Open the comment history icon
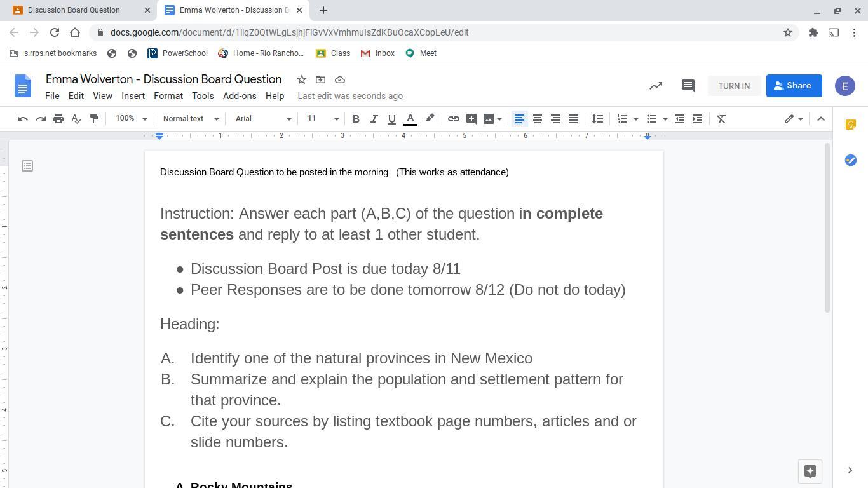The width and height of the screenshot is (868, 488). click(x=688, y=86)
